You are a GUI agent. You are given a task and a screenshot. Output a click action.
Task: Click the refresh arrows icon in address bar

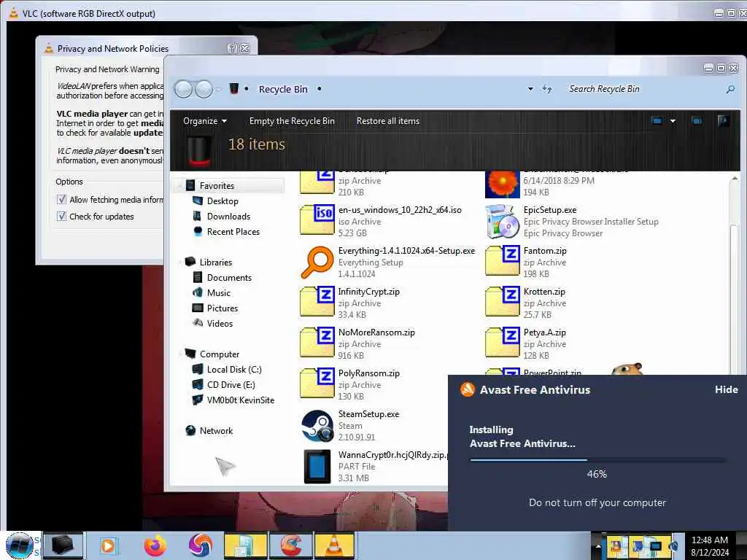[547, 88]
